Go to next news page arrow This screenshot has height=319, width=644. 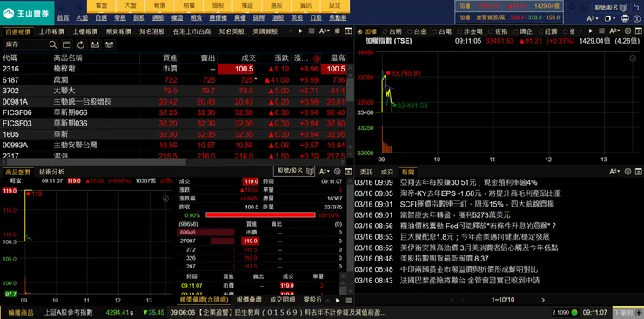point(543,300)
